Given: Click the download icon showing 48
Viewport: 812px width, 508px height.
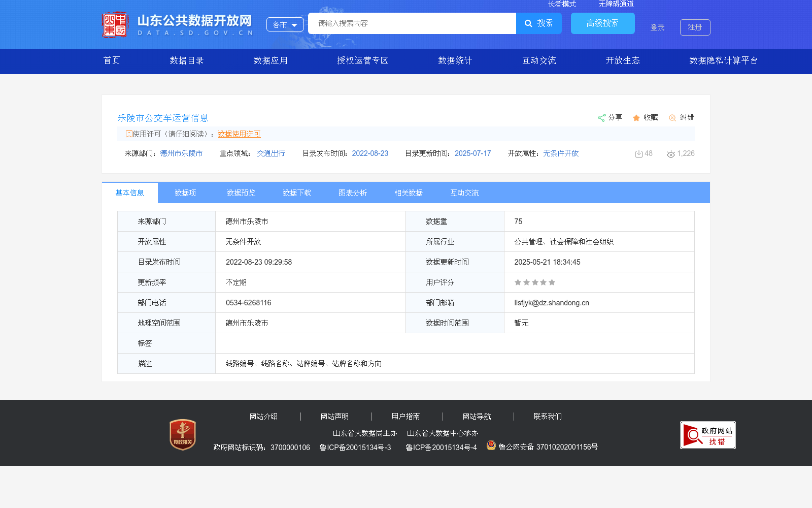Looking at the screenshot, I should click(638, 153).
